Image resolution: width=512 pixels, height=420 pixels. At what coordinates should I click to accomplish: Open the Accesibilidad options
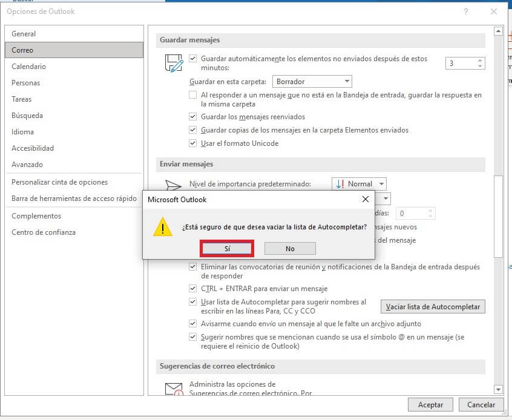pyautogui.click(x=74, y=148)
